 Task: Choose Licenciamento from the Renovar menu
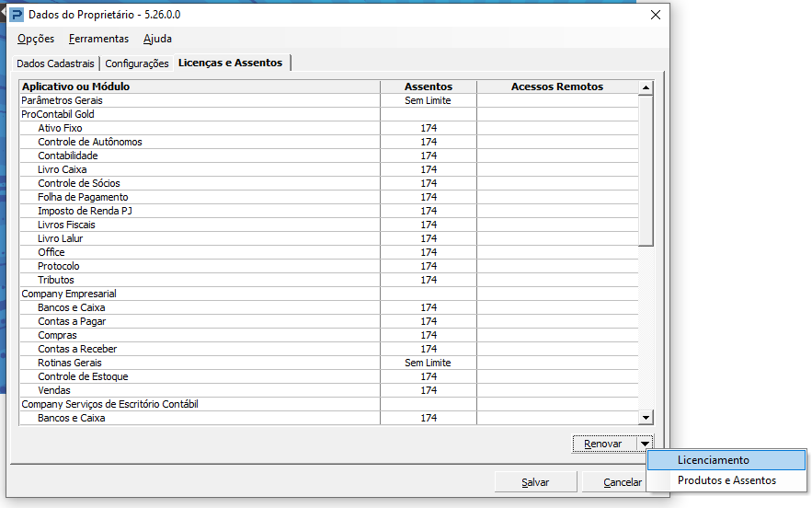[726, 460]
